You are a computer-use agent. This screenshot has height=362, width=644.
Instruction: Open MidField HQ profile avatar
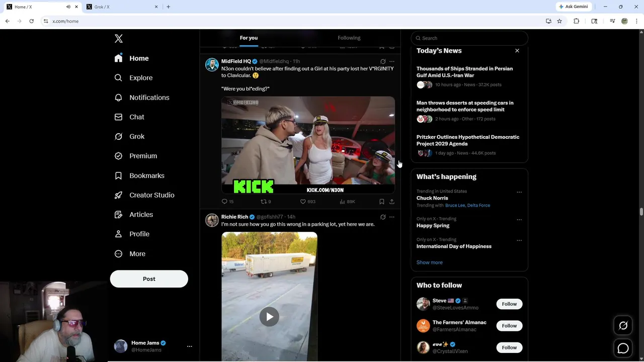[212, 65]
